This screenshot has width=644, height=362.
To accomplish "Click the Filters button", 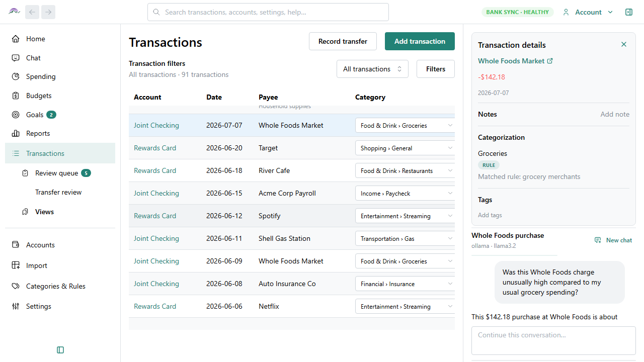I will 436,69.
